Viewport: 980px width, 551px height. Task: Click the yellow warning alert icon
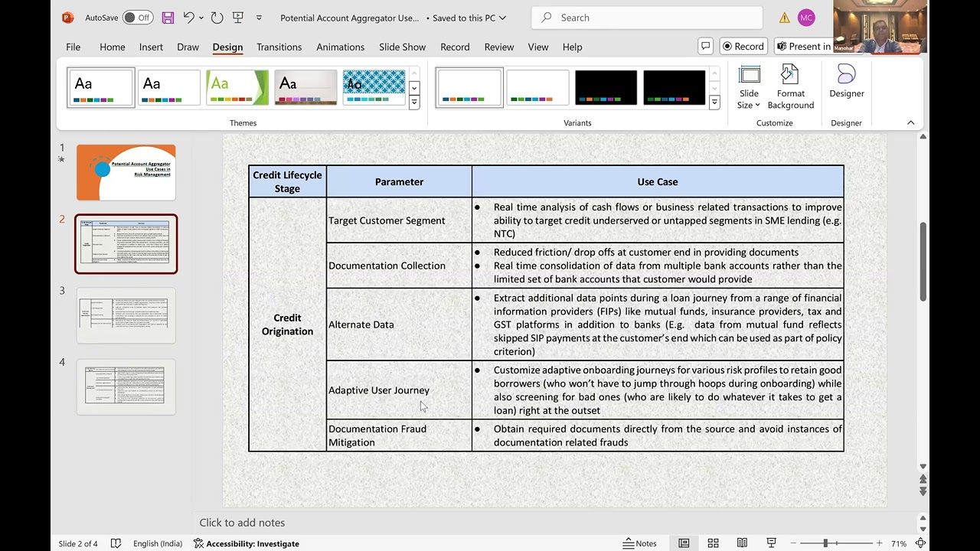785,18
